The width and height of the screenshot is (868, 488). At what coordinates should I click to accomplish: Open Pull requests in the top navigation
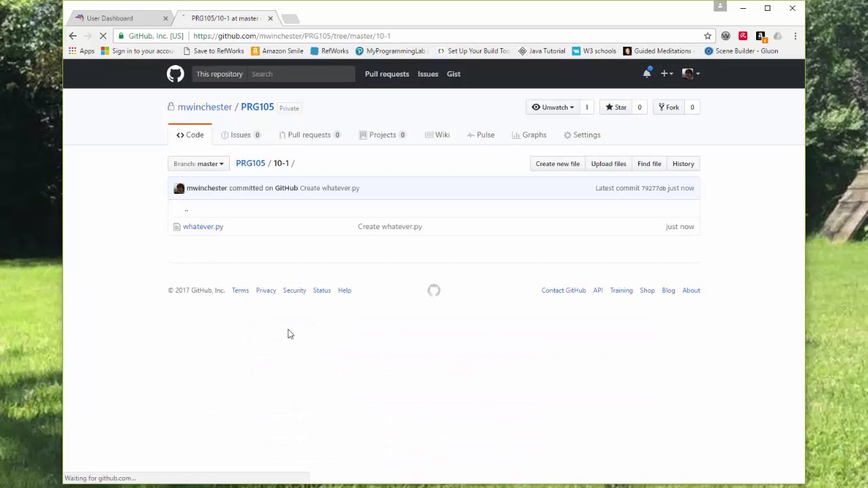click(387, 74)
